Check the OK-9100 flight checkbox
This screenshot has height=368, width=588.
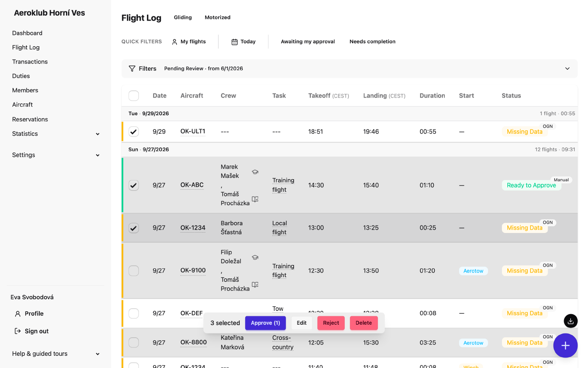click(134, 271)
